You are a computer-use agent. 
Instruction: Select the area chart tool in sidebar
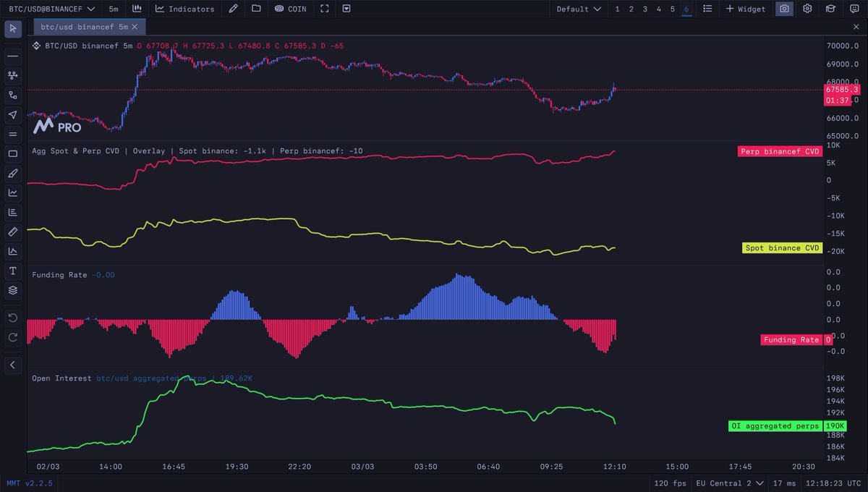pos(13,251)
